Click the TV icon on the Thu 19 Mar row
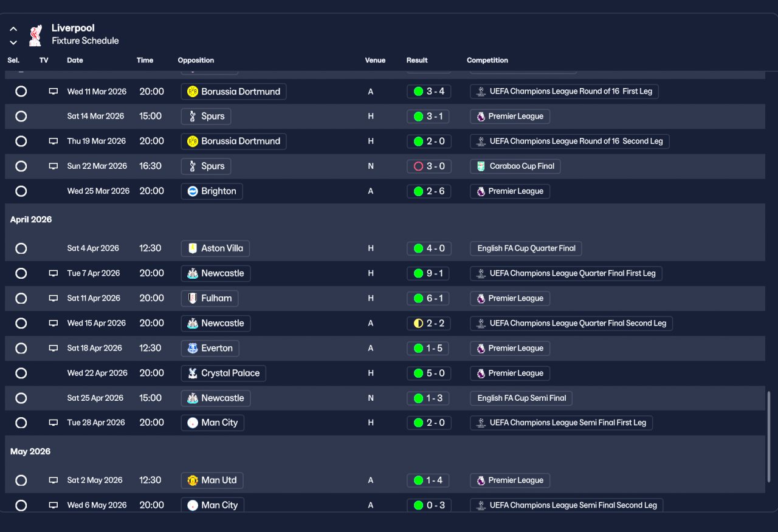 [x=53, y=142]
